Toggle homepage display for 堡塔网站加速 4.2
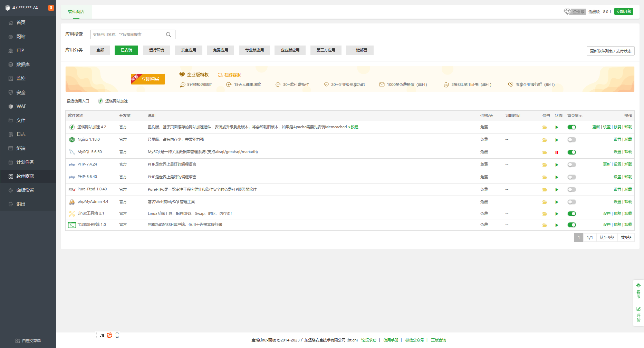Viewport: 644px width, 348px height. pyautogui.click(x=572, y=127)
